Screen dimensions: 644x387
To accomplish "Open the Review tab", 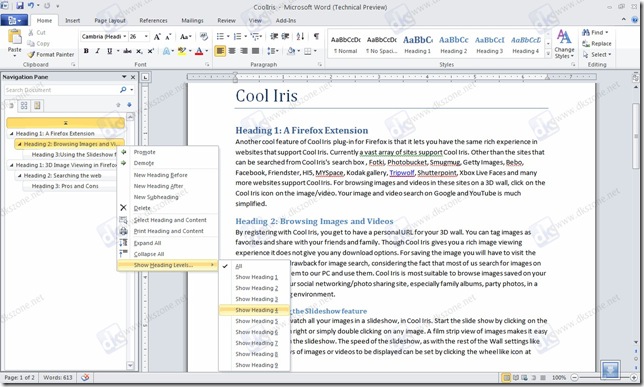I will [226, 21].
